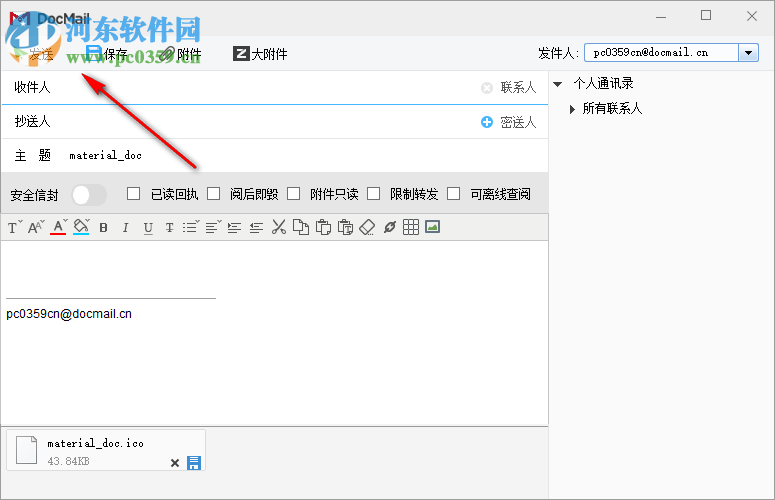Clear formatting with the eraser

(x=367, y=227)
